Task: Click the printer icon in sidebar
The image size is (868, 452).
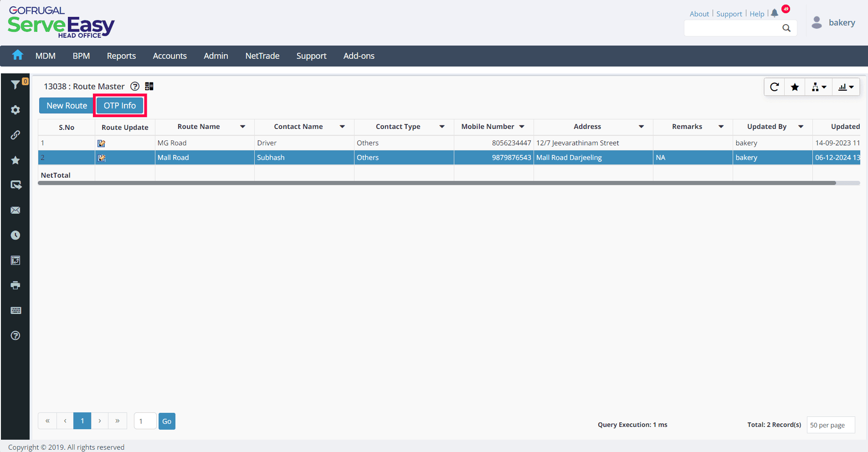Action: 15,285
